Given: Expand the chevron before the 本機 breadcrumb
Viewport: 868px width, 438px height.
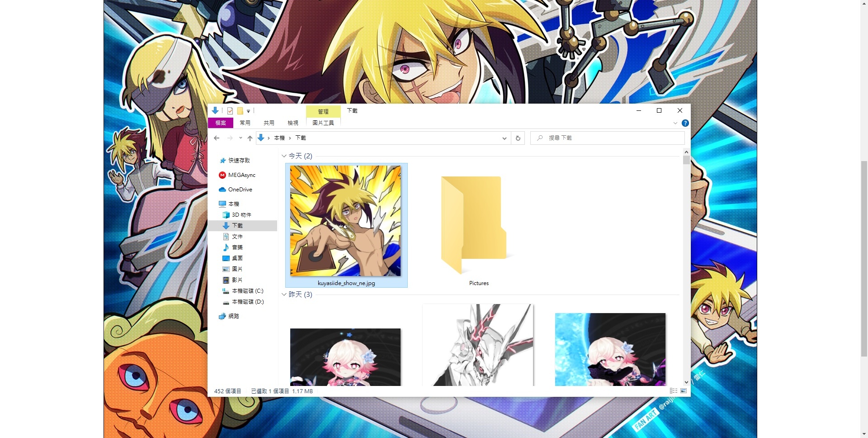Looking at the screenshot, I should [x=269, y=138].
